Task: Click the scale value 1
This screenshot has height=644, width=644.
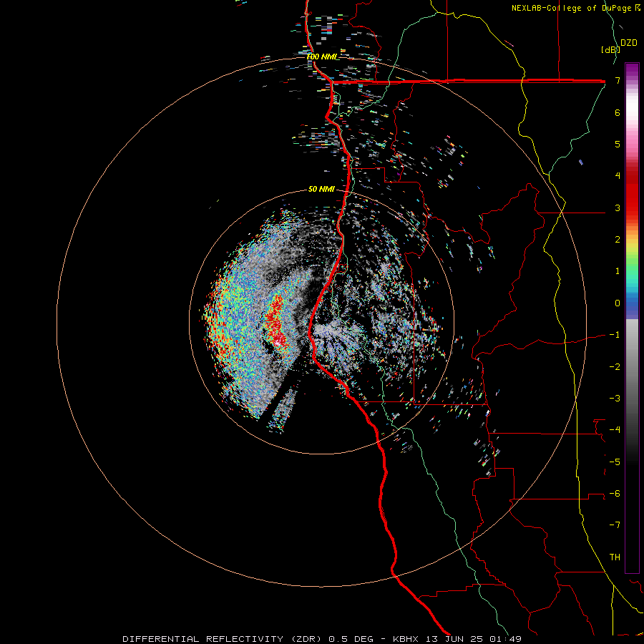Action: (618, 271)
